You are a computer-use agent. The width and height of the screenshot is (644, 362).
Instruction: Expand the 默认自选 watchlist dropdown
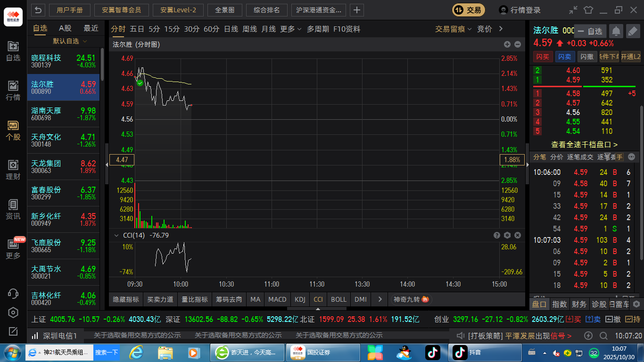pos(70,41)
